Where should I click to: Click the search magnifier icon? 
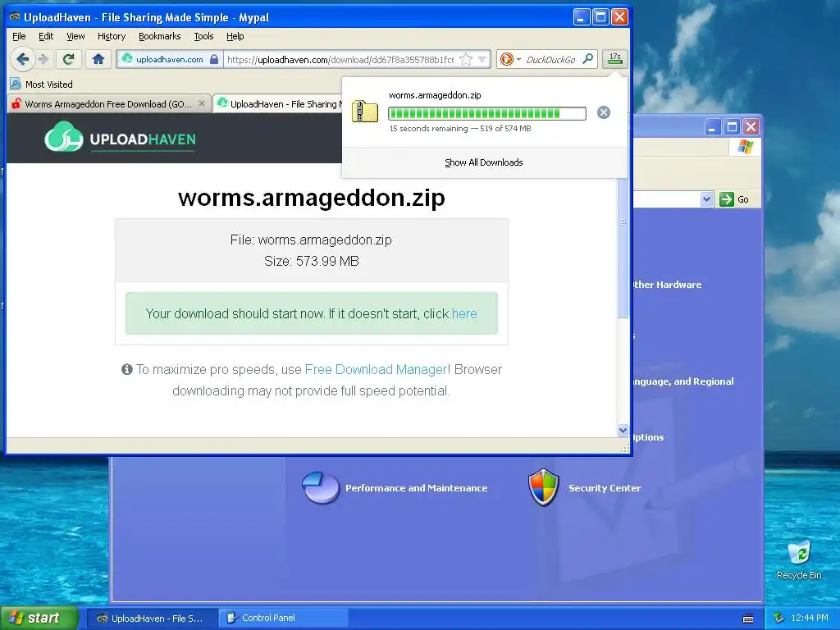click(587, 59)
